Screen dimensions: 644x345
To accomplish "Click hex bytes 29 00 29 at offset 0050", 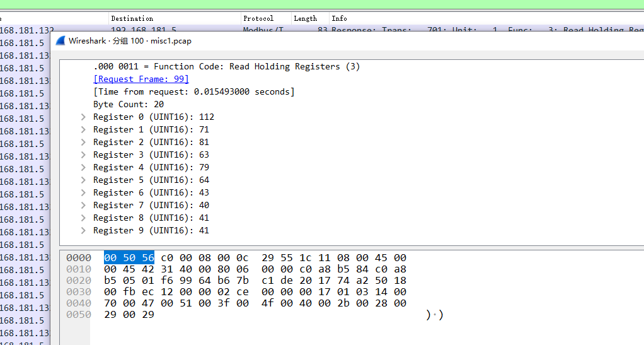I will coord(129,315).
